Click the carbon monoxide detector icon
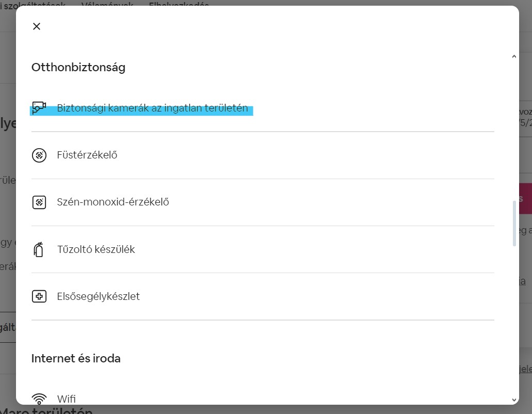Screen dimensions: 532x414 tap(39, 202)
